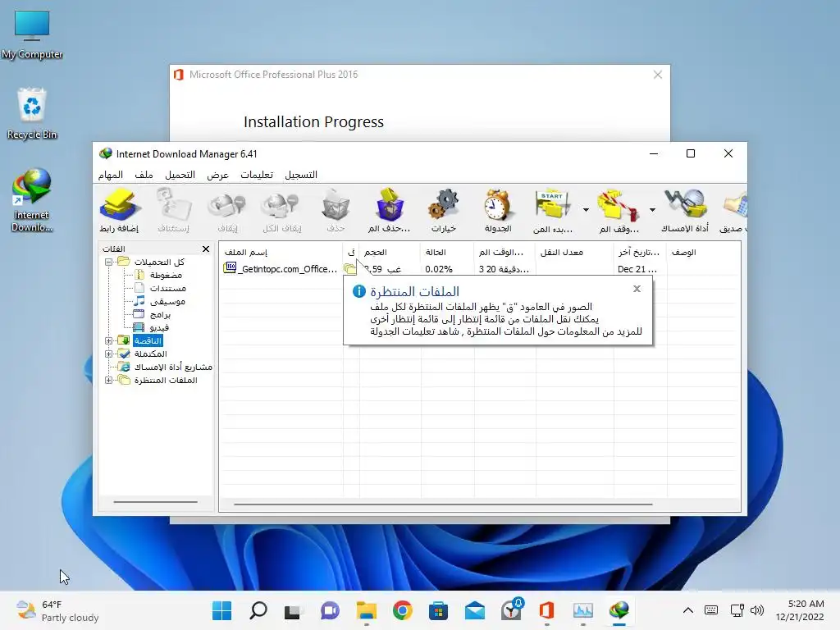
Task: Sort by Transfer rate (معدل النقل) column header
Action: (574, 253)
